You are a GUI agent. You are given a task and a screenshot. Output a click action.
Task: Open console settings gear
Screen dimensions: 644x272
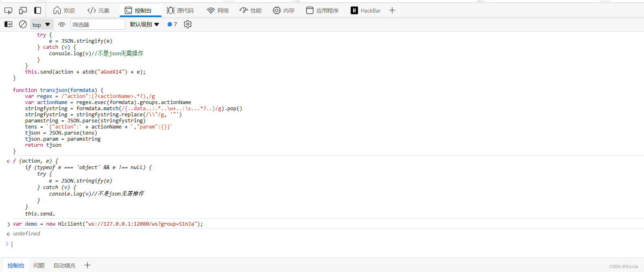(188, 24)
